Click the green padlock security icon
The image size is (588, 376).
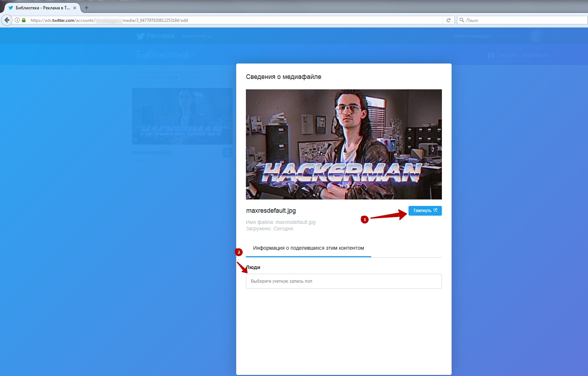click(24, 20)
